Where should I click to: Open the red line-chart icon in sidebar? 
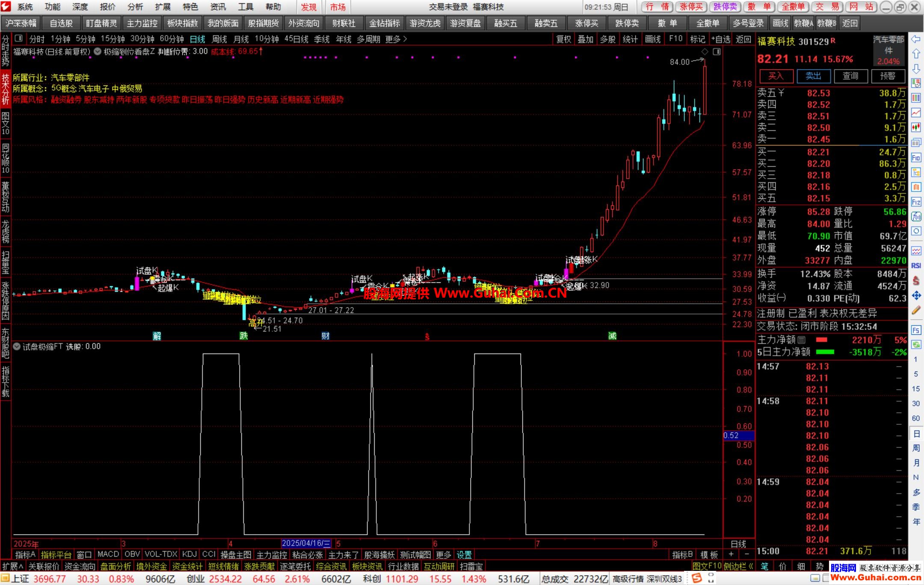click(916, 112)
